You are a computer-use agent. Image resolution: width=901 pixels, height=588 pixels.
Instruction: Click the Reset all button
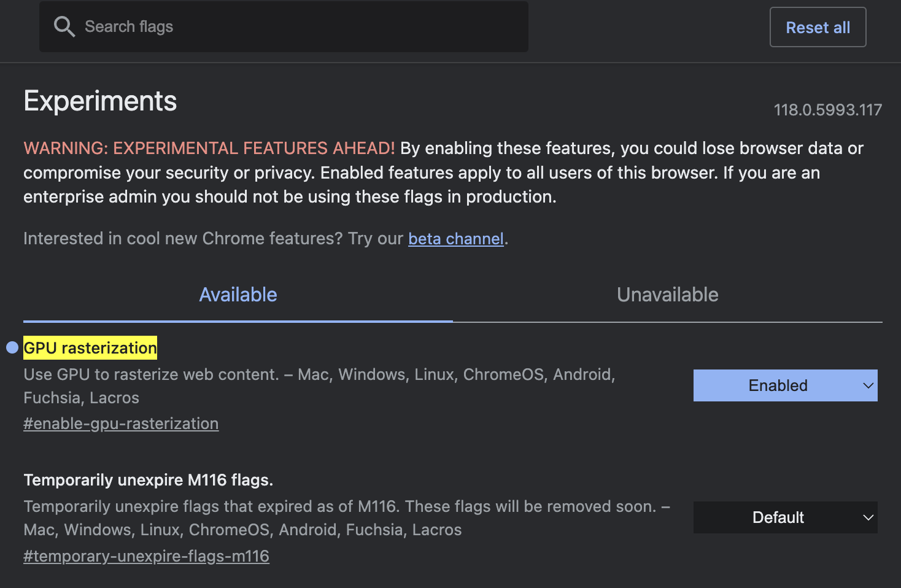(818, 27)
